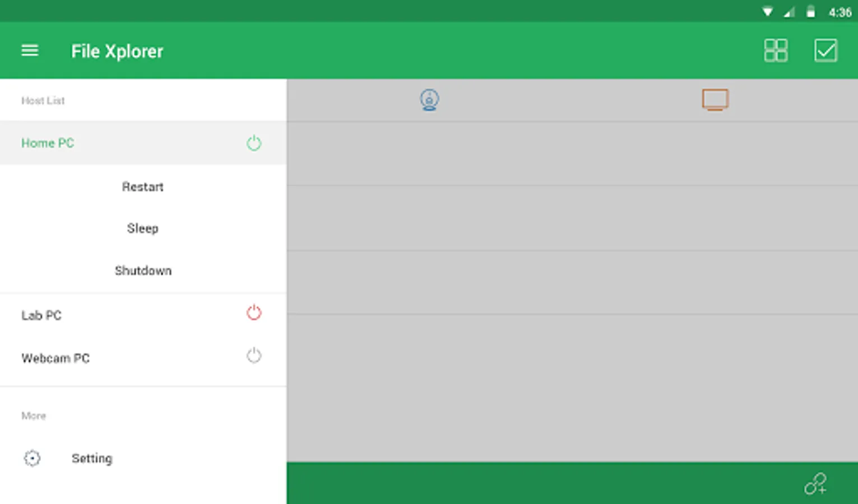Check the Wi-Fi status bar icon

(x=767, y=12)
